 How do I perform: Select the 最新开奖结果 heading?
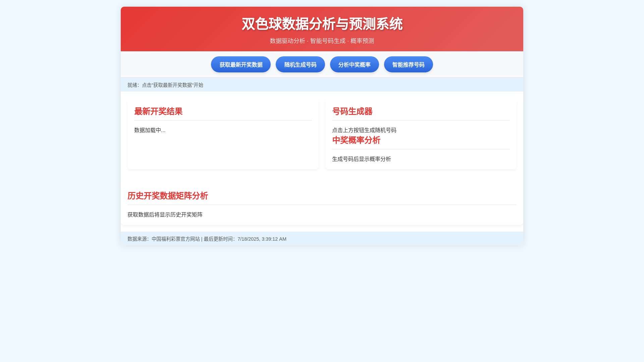point(158,111)
